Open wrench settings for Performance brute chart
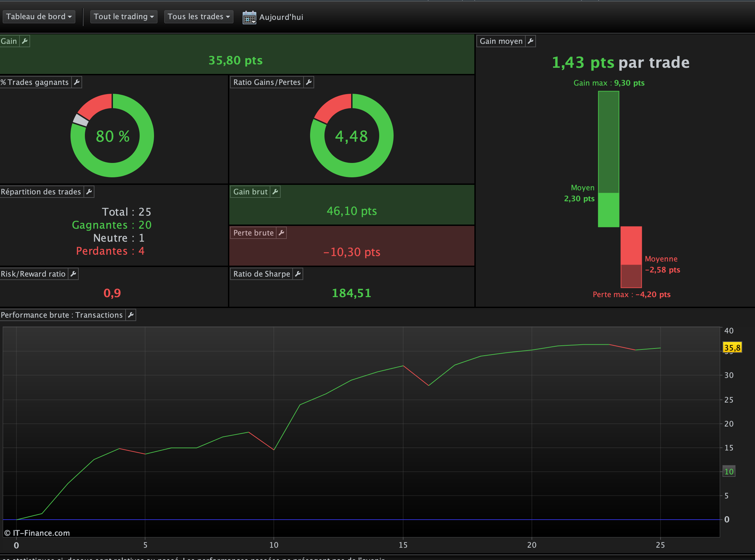The image size is (755, 560). [131, 315]
